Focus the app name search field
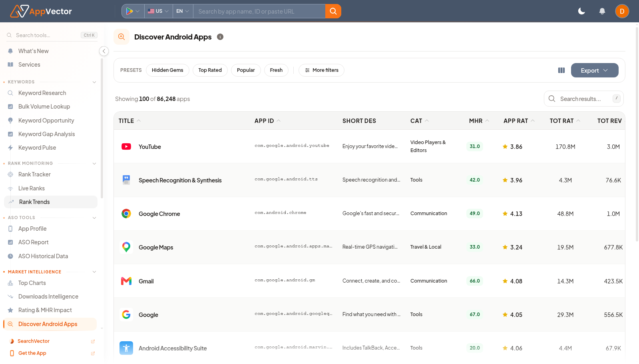This screenshot has height=364, width=639. coord(259,11)
